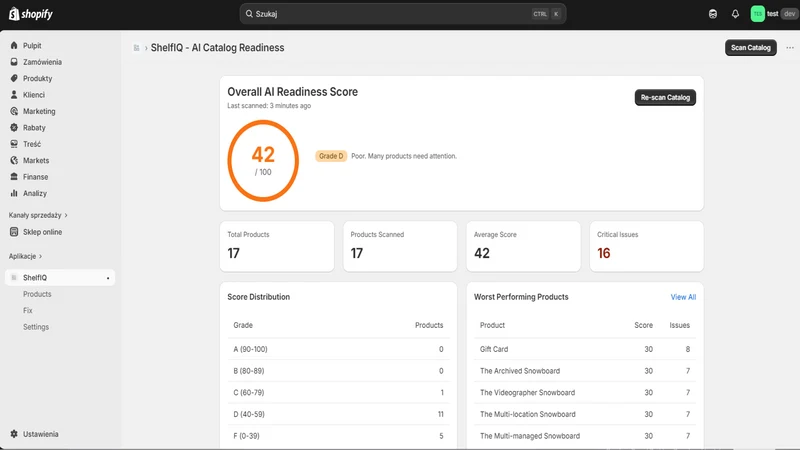
Task: Expand the Aplikacje section
Action: 25,256
